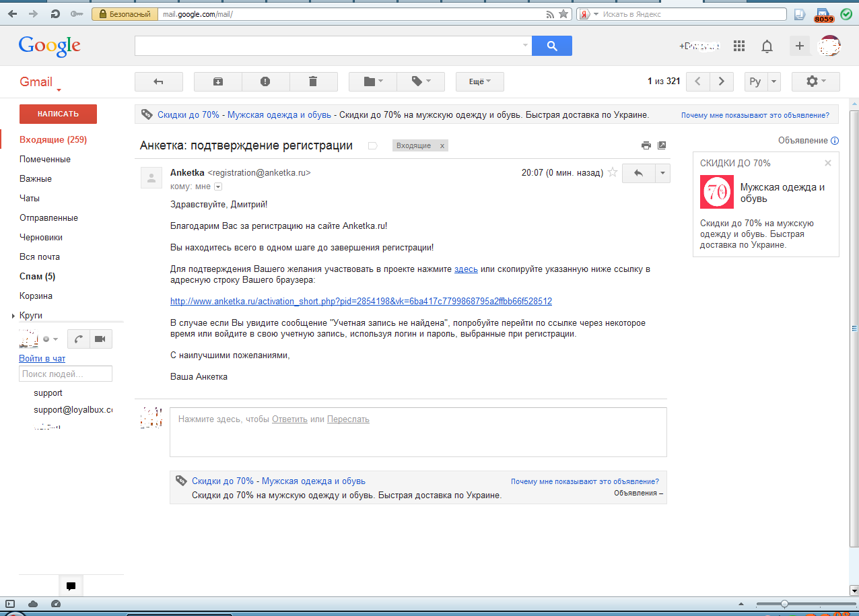
Task: Report spam with the exclamation icon
Action: pyautogui.click(x=265, y=81)
